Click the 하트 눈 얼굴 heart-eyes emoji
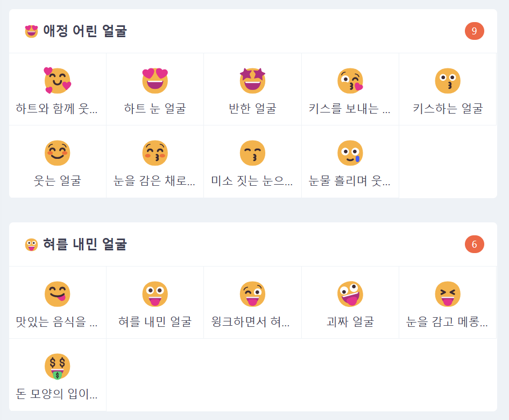 pos(155,80)
